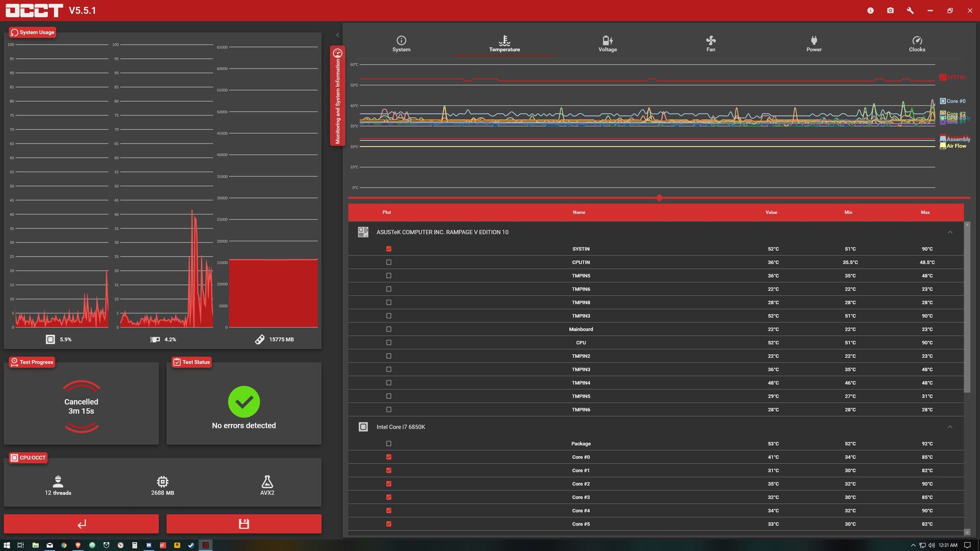Viewport: 980px width, 551px height.
Task: Select the Temperature tab
Action: [504, 44]
